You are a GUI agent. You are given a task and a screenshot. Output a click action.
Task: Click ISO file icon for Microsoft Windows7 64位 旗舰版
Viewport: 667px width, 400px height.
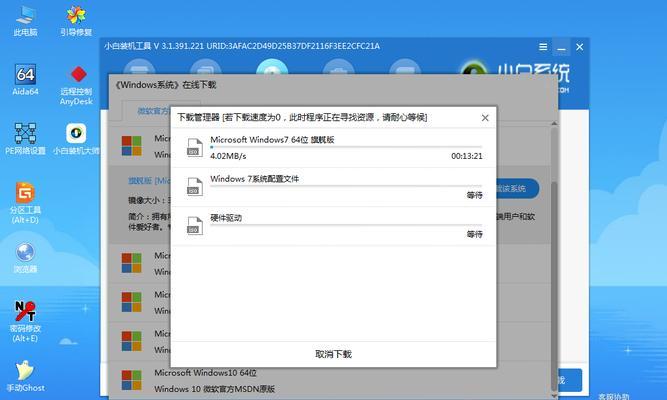(194, 148)
